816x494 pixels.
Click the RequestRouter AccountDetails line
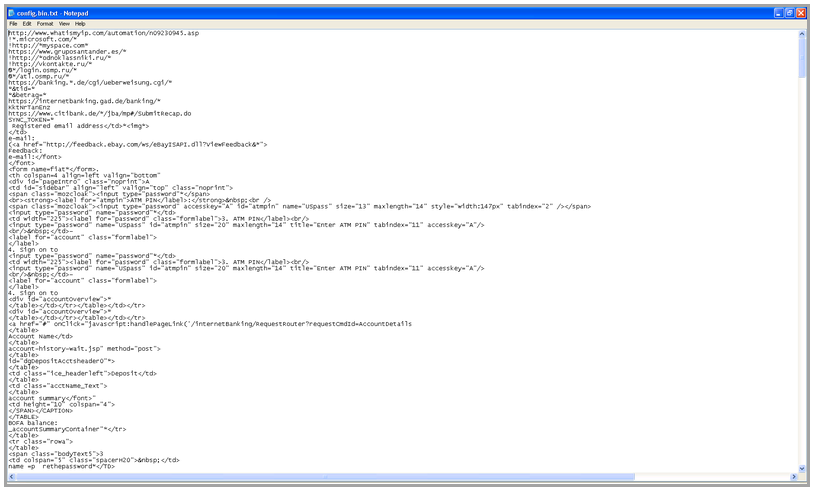[x=210, y=324]
